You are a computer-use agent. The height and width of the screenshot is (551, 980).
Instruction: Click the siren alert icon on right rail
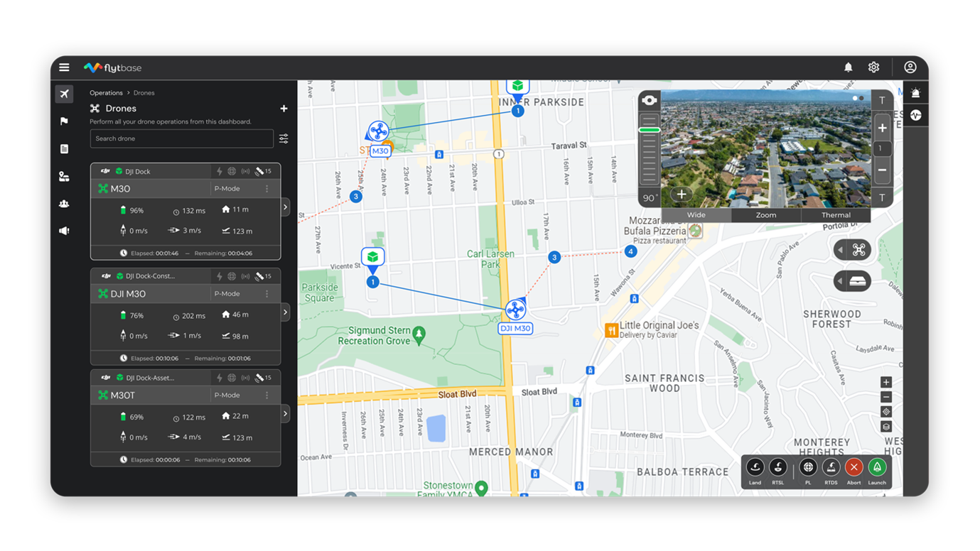pyautogui.click(x=915, y=93)
